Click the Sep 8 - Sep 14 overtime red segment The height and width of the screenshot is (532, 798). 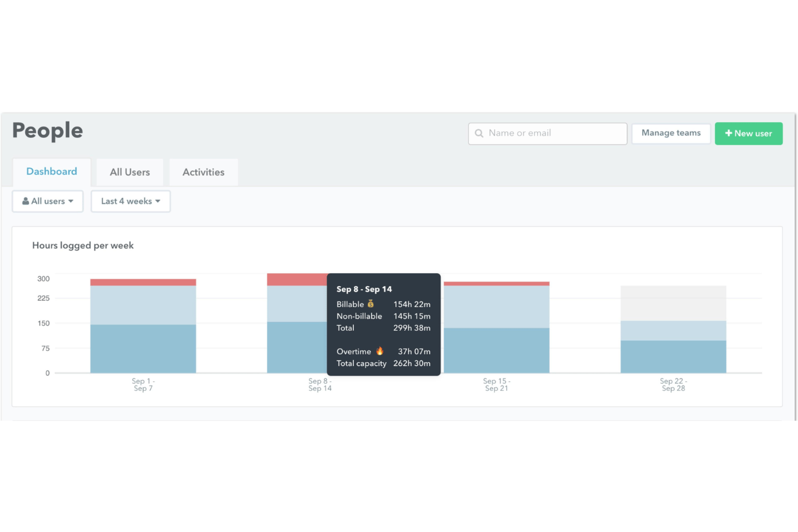297,280
